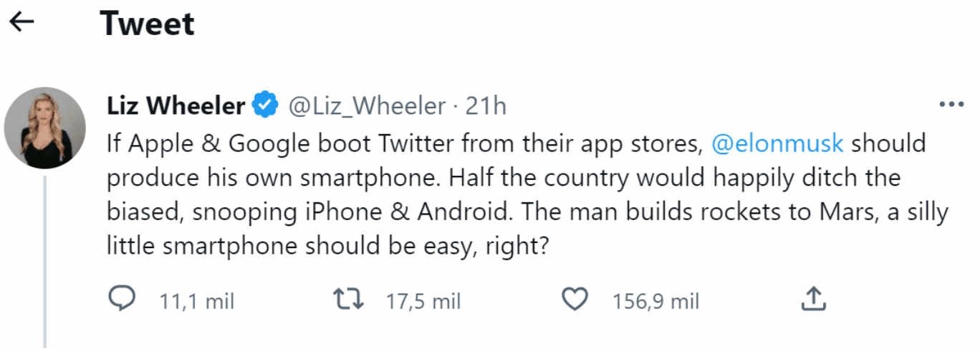Open the 21h timestamp link
Viewport: 980px width, 350px height.
point(486,106)
